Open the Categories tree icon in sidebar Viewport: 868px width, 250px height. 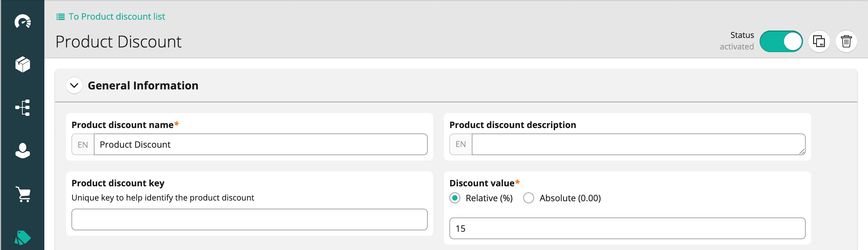(23, 108)
